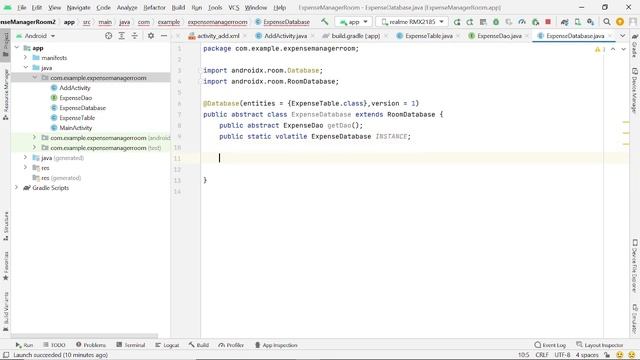Click the UTF-8 encoding status entry
The image size is (640, 360).
(562, 355)
